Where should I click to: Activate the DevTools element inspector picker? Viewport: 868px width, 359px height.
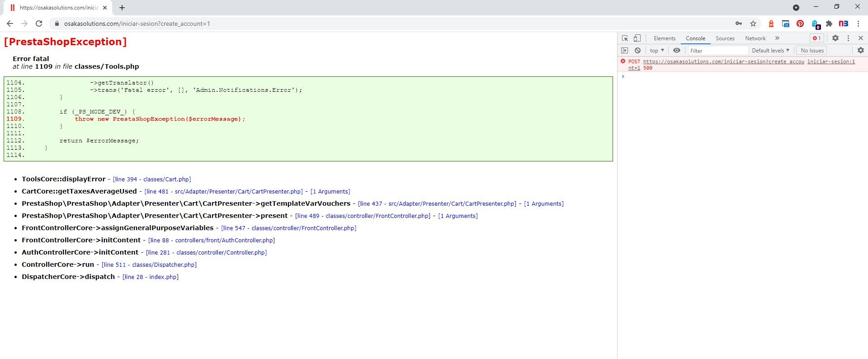625,38
